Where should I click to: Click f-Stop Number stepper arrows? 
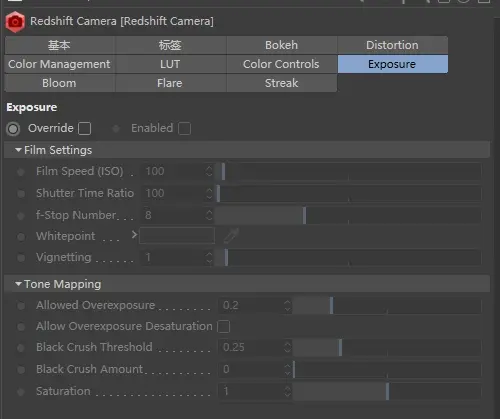click(x=209, y=215)
